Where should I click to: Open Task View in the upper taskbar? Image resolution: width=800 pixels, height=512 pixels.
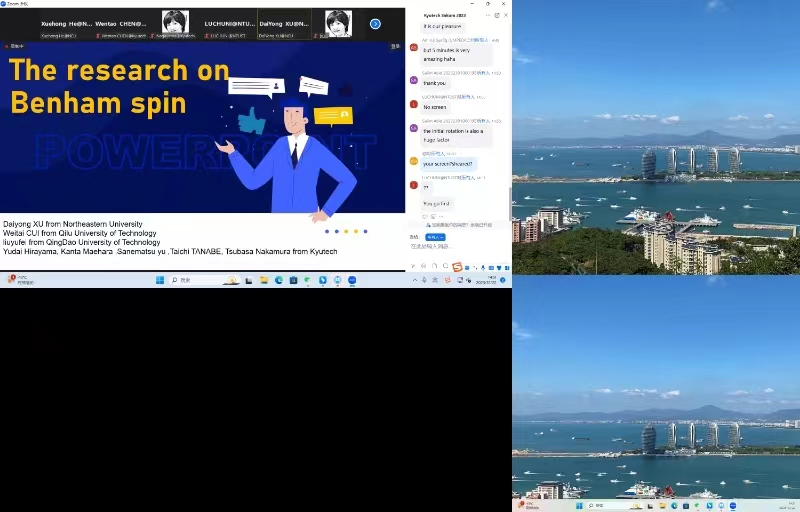248,280
